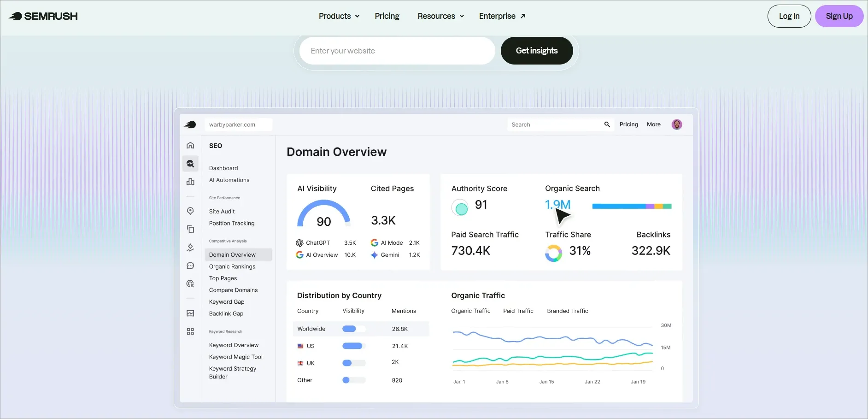Open the home icon in dashboard sidebar
The width and height of the screenshot is (868, 419).
pyautogui.click(x=190, y=146)
